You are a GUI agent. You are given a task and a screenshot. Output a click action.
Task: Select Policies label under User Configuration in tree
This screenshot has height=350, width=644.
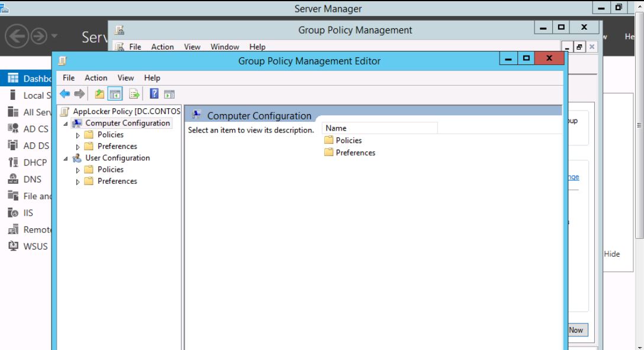(111, 170)
